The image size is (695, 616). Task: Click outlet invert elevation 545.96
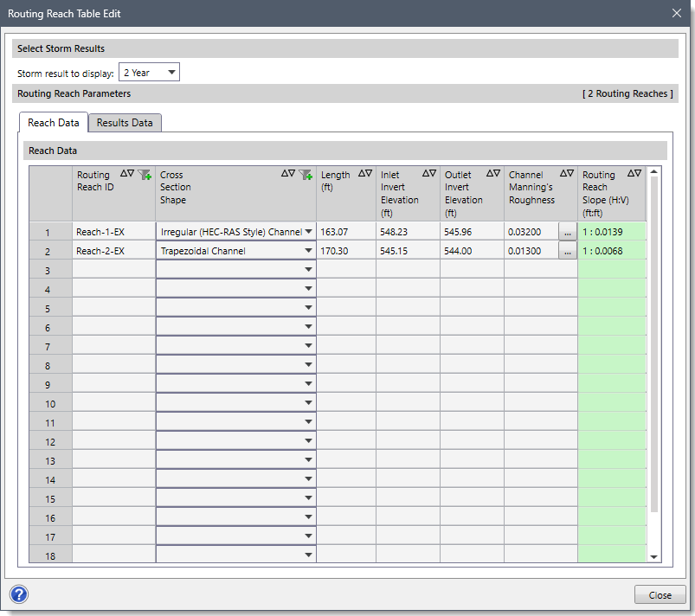click(x=472, y=232)
